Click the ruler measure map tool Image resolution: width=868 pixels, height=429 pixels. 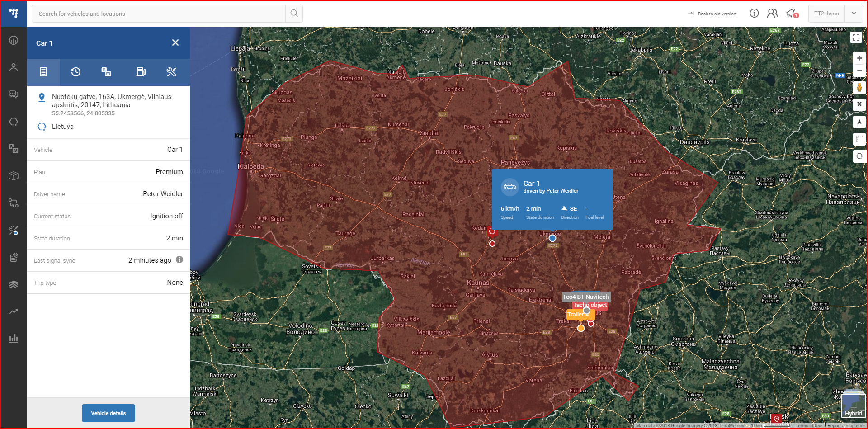point(859,139)
